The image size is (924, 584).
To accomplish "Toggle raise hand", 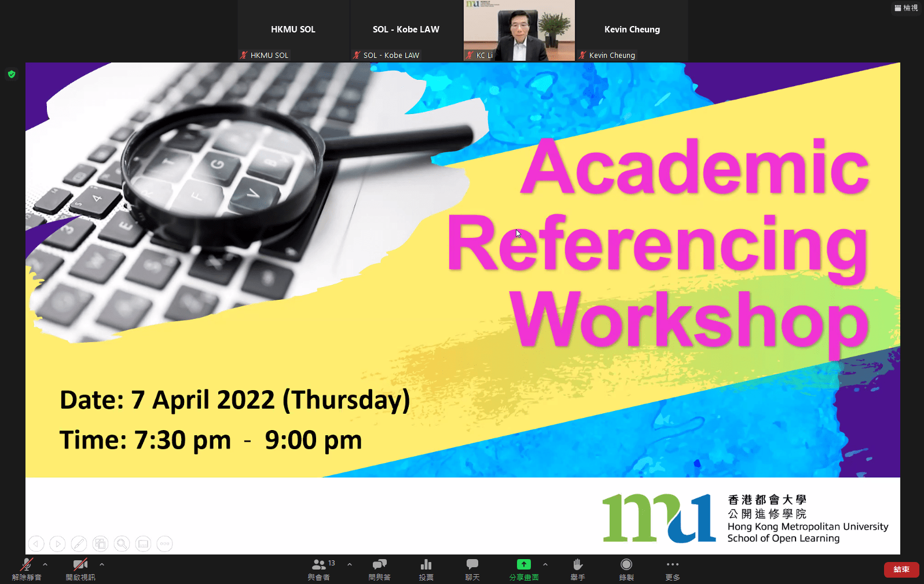I will pyautogui.click(x=577, y=568).
